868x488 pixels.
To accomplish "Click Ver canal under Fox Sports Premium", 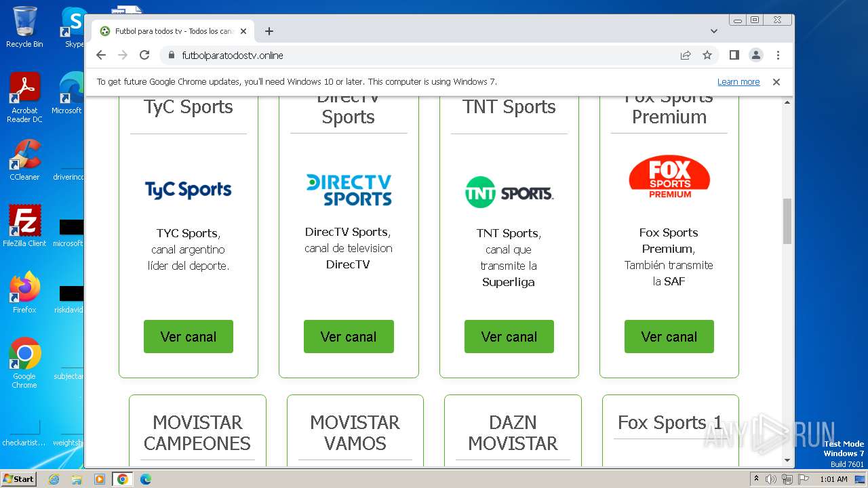I will (669, 336).
